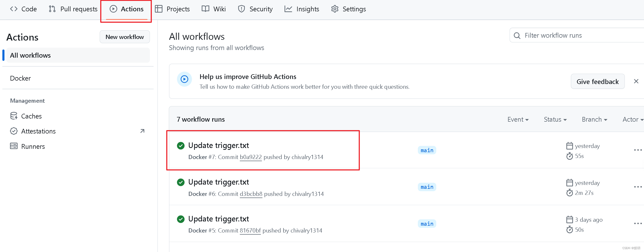Expand the Event filter dropdown

518,119
